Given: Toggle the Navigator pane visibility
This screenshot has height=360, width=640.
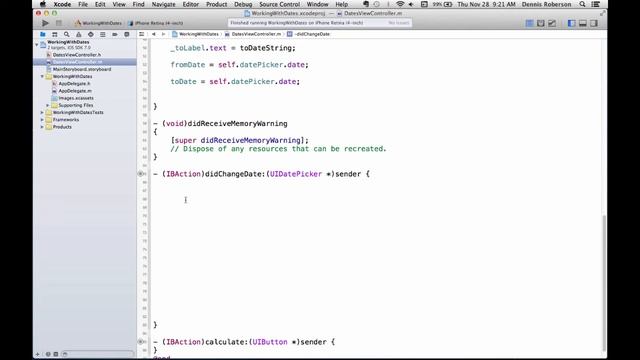Looking at the screenshot, I should [x=571, y=23].
